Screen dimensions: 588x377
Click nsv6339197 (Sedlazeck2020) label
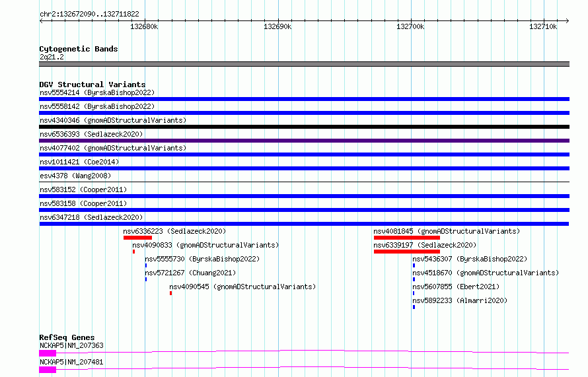pyautogui.click(x=425, y=245)
